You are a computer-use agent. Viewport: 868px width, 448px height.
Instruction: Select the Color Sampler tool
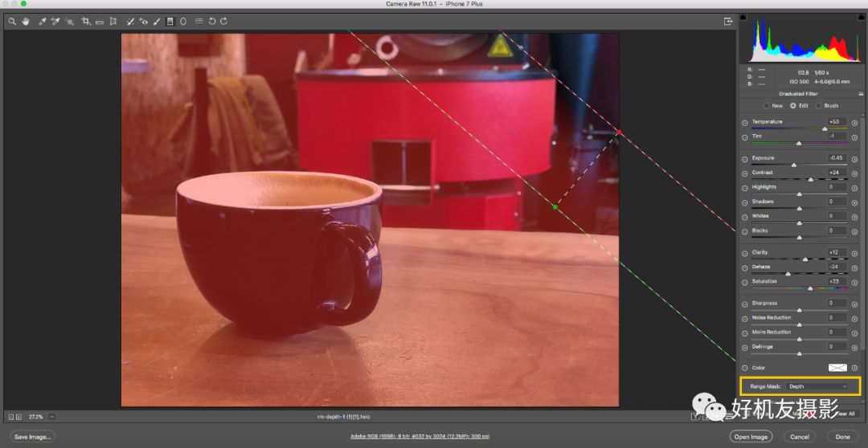point(55,22)
